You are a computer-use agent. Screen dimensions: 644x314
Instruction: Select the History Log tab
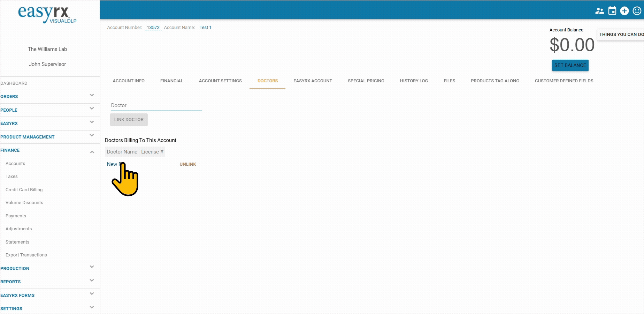pyautogui.click(x=414, y=81)
